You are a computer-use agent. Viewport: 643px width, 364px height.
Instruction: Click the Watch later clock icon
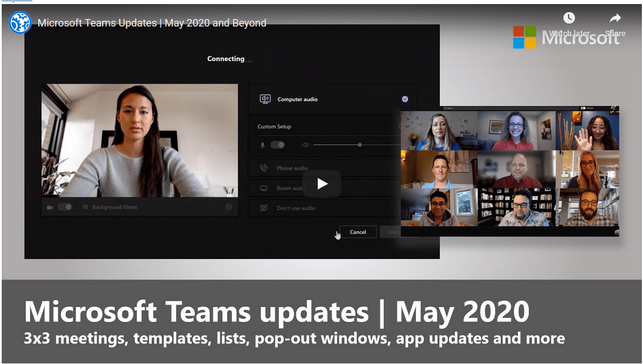point(569,18)
